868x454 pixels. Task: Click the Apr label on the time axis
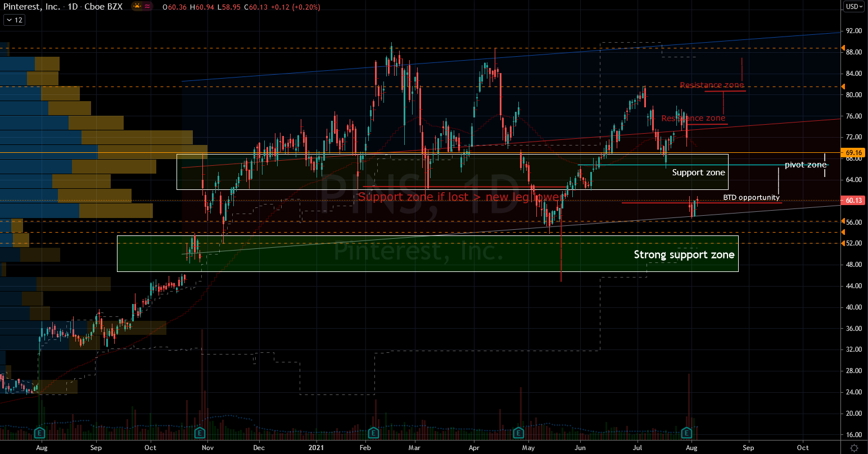[474, 448]
